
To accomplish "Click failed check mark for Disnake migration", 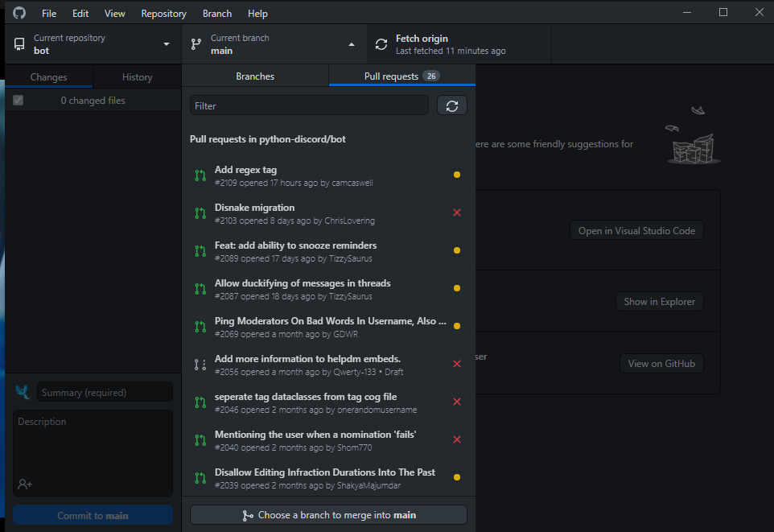I will point(457,212).
